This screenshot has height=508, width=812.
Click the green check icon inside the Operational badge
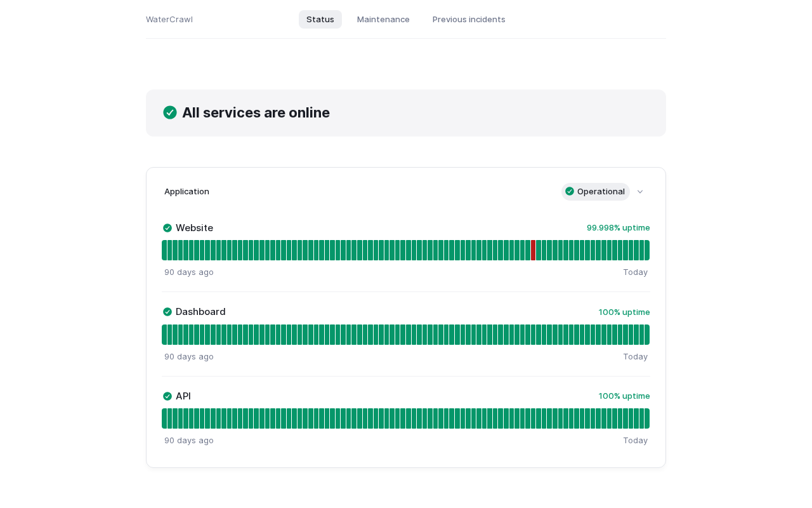(570, 191)
